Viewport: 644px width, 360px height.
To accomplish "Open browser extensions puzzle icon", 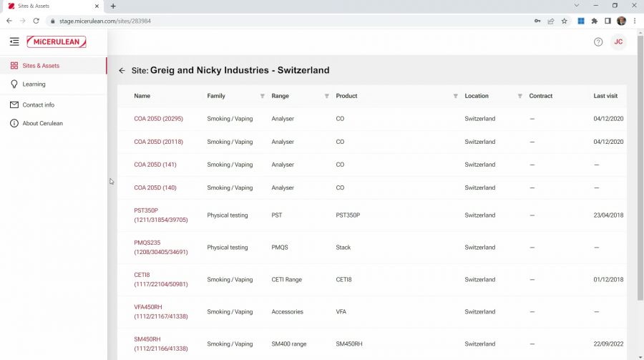I will pyautogui.click(x=595, y=21).
